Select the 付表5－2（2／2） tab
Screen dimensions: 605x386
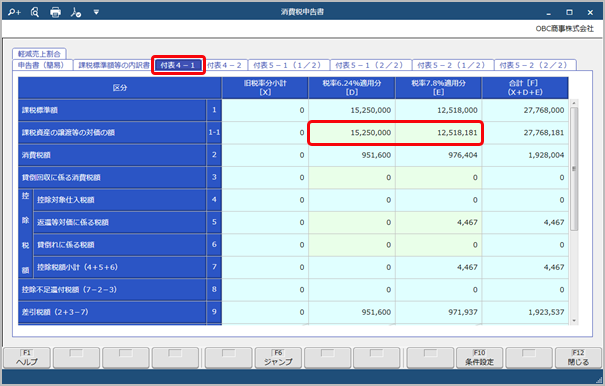[x=534, y=65]
